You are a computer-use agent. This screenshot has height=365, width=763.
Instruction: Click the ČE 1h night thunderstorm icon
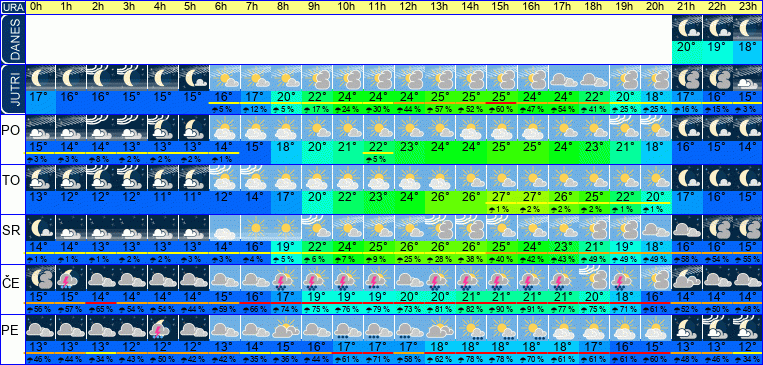click(x=71, y=278)
